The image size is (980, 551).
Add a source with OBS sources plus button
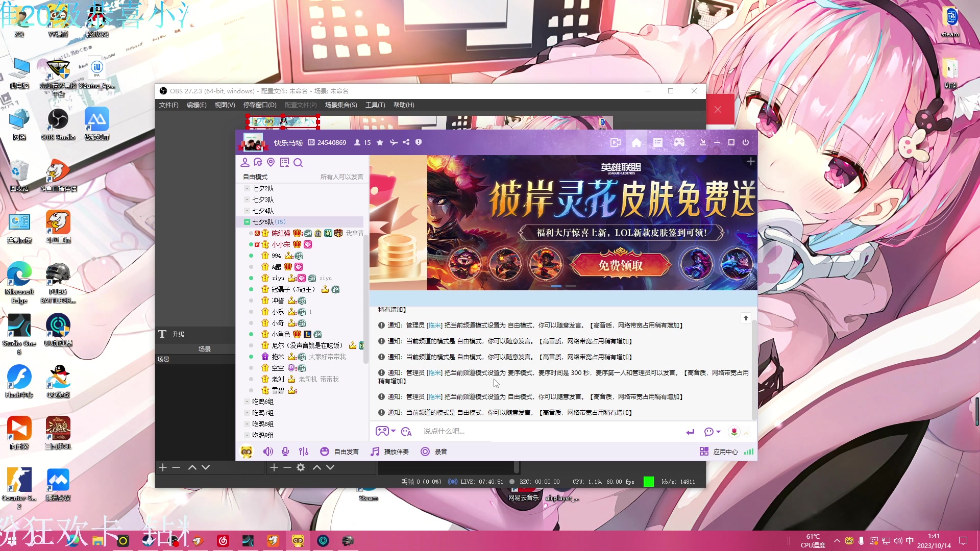[274, 467]
